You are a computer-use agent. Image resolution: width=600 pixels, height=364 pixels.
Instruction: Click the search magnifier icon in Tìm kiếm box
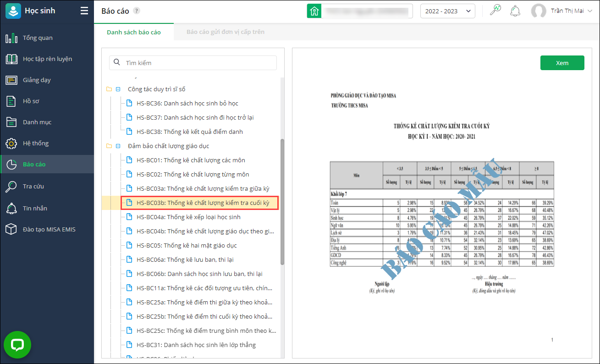(117, 62)
